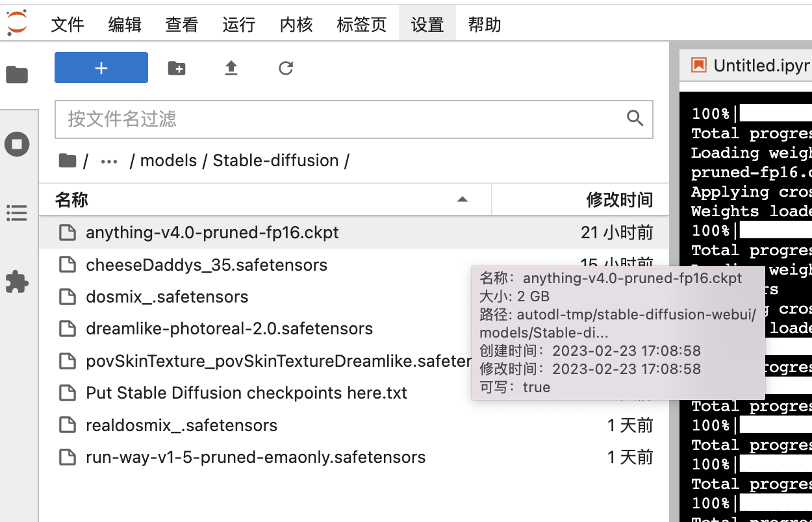Screen dimensions: 812x522
Task: Click file icon beside realdosmix_.safetensors
Action: (68, 425)
